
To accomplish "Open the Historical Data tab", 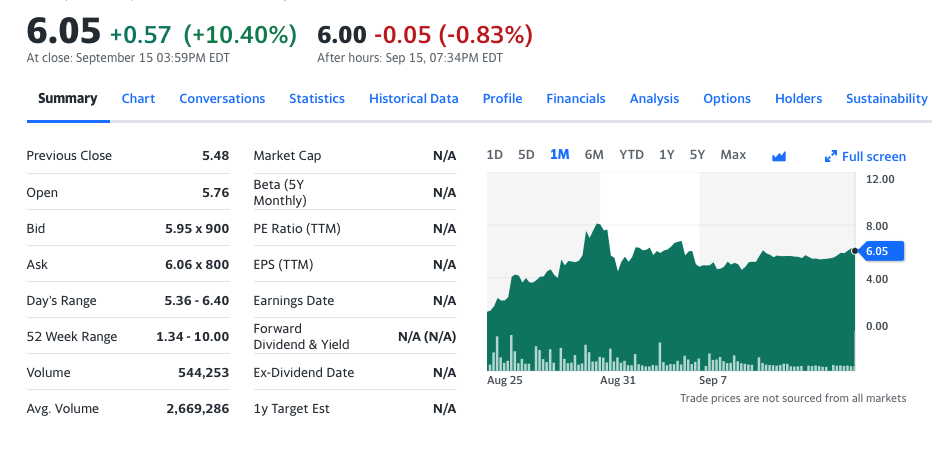I will point(414,99).
